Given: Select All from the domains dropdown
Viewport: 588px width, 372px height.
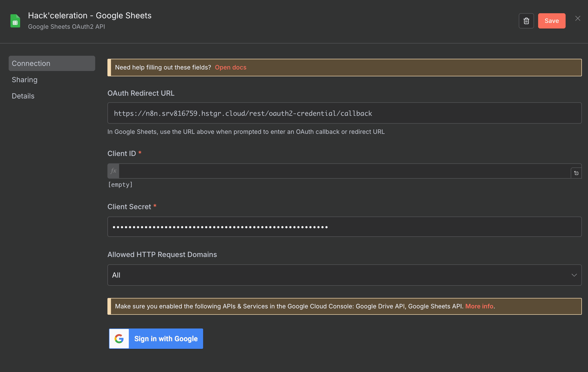Looking at the screenshot, I should 116,275.
